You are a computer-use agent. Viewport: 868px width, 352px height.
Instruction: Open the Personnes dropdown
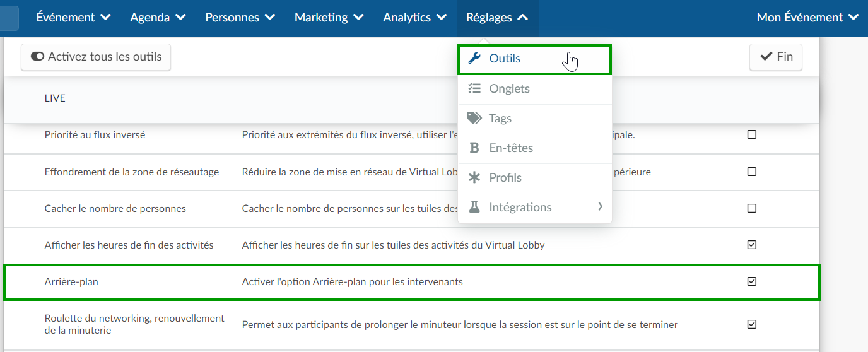click(x=240, y=18)
